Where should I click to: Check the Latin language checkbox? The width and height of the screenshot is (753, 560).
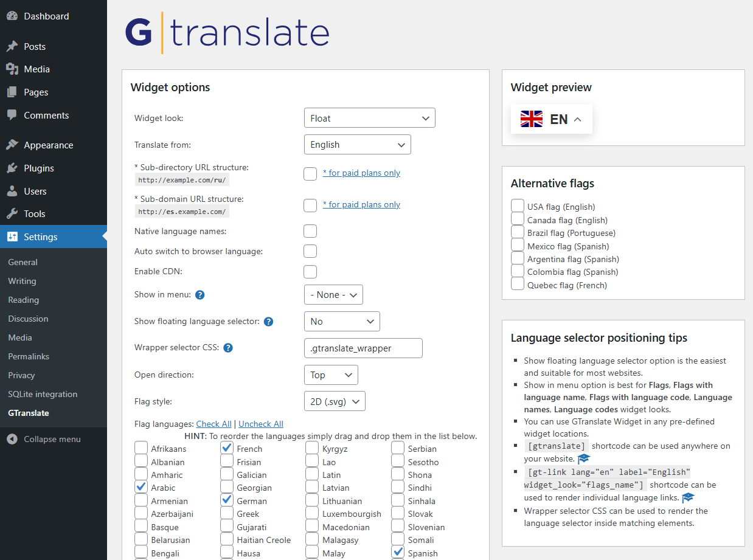click(x=312, y=474)
